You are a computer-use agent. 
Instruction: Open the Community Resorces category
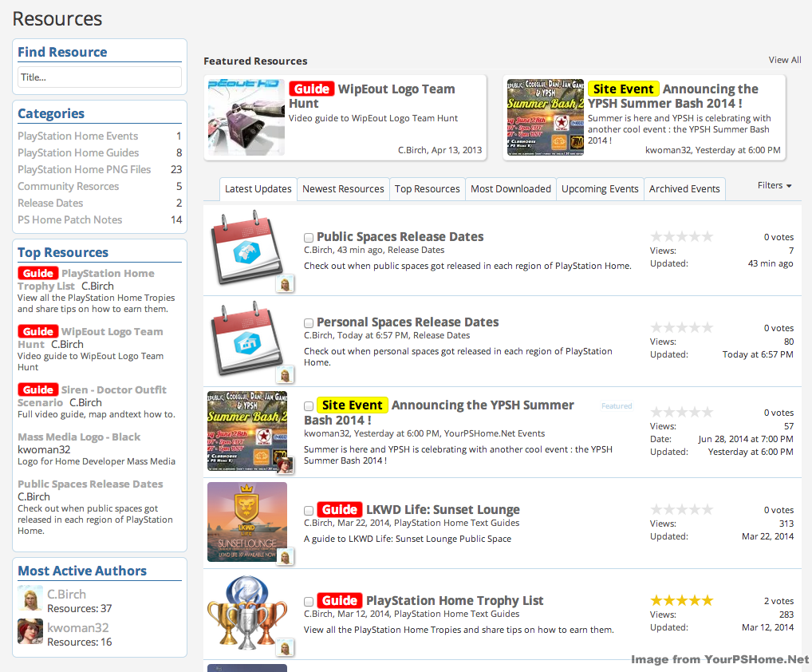[69, 187]
